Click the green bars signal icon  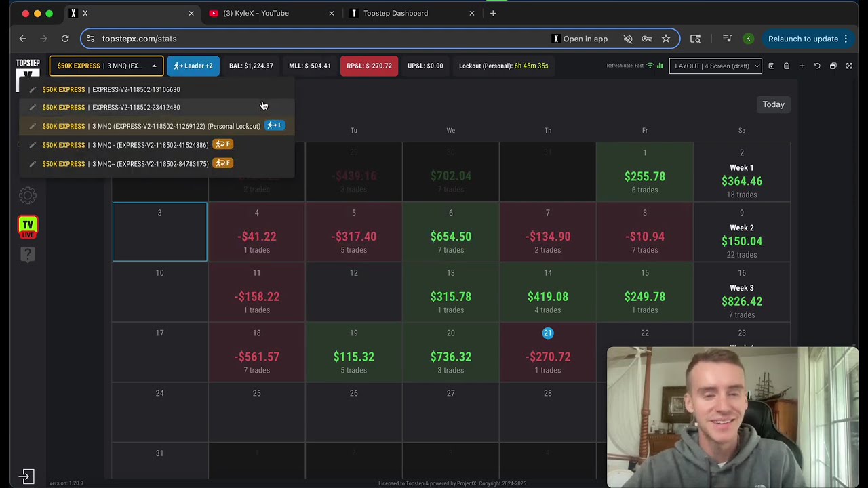(660, 66)
